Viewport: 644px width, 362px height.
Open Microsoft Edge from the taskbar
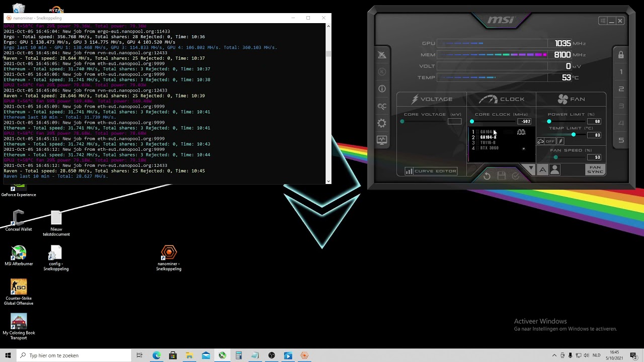[x=156, y=355]
